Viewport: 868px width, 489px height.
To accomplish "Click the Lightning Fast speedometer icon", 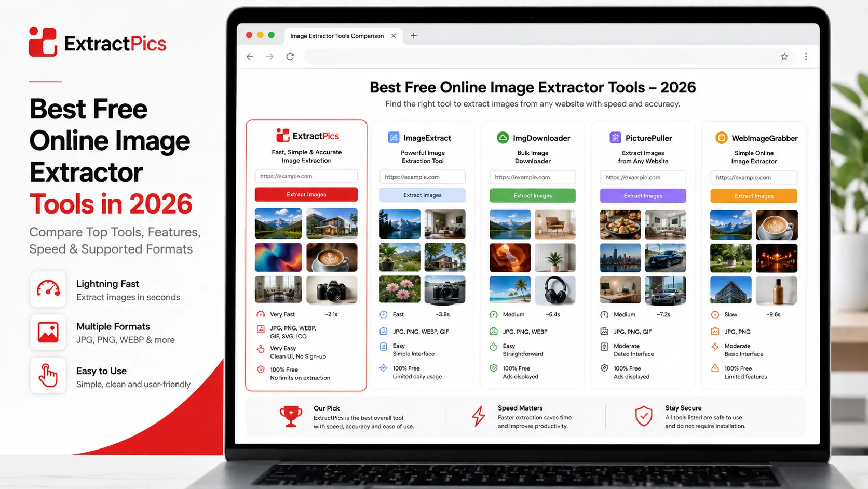I will pyautogui.click(x=48, y=288).
